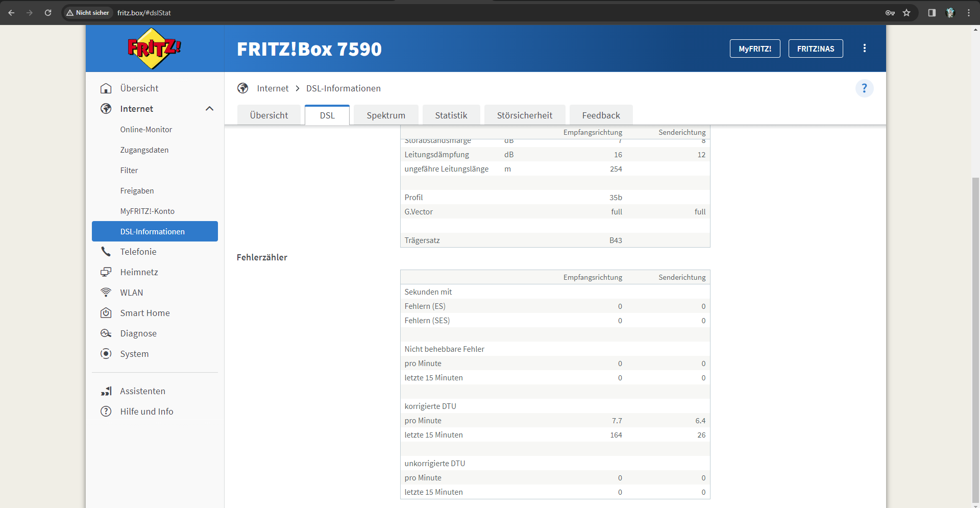Select the DSL tab
This screenshot has width=980, height=508.
[x=327, y=115]
